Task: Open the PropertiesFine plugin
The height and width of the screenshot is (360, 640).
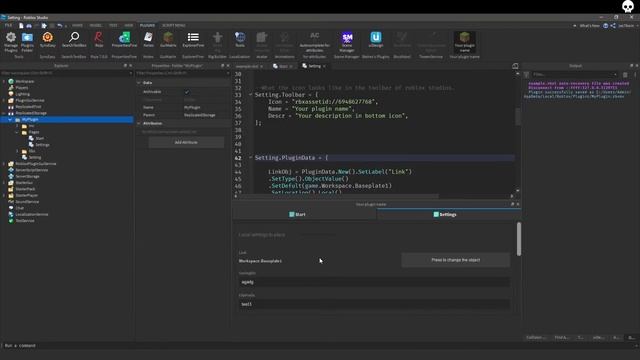Action: (124, 40)
